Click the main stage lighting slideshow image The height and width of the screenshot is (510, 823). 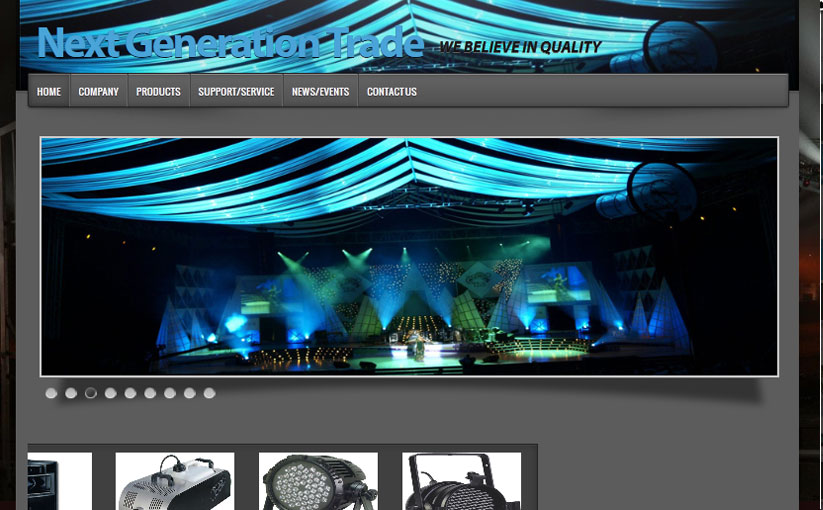coord(409,257)
